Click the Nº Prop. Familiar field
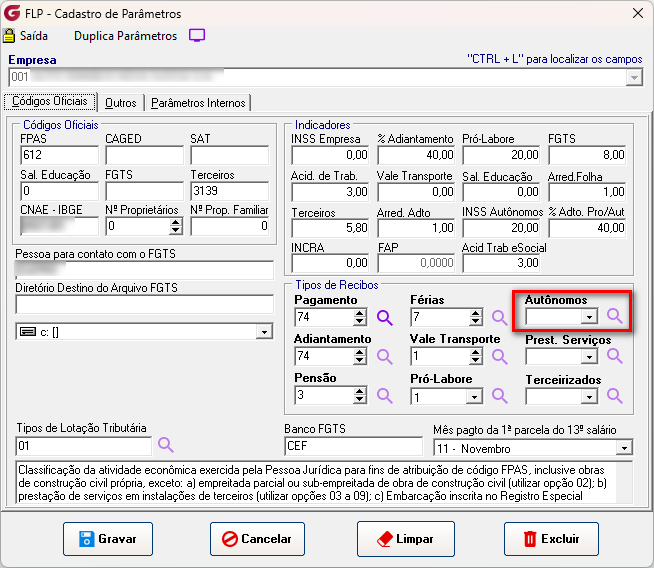Screen dimensions: 654x568 click(x=230, y=226)
